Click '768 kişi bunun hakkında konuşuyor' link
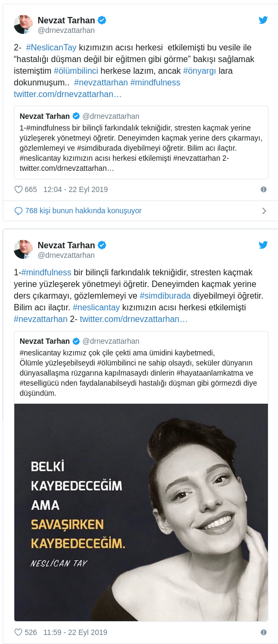Screen dimensions: 278x644 pos(83,211)
